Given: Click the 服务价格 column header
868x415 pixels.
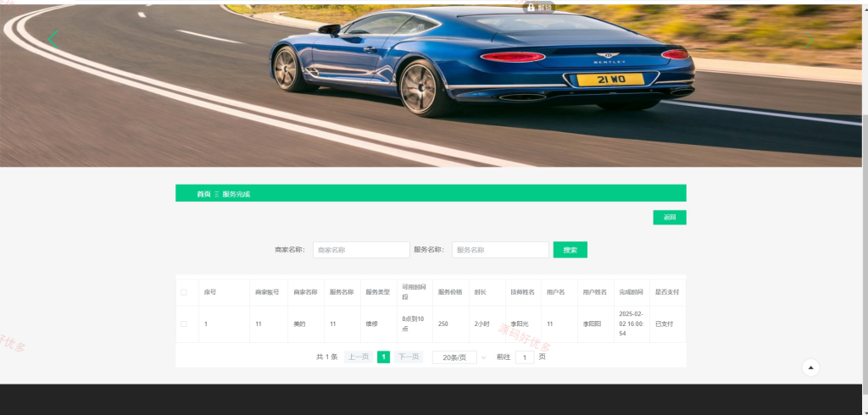Looking at the screenshot, I should point(450,292).
